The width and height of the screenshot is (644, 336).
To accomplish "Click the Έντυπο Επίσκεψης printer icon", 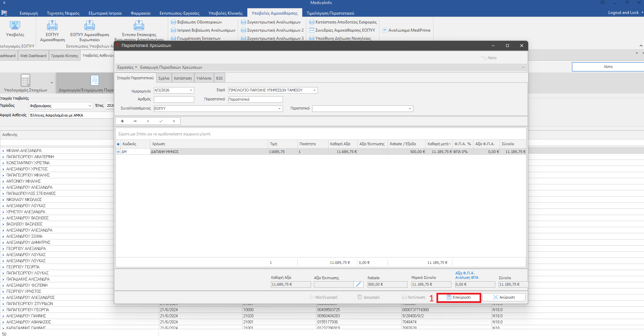I will coord(139,26).
